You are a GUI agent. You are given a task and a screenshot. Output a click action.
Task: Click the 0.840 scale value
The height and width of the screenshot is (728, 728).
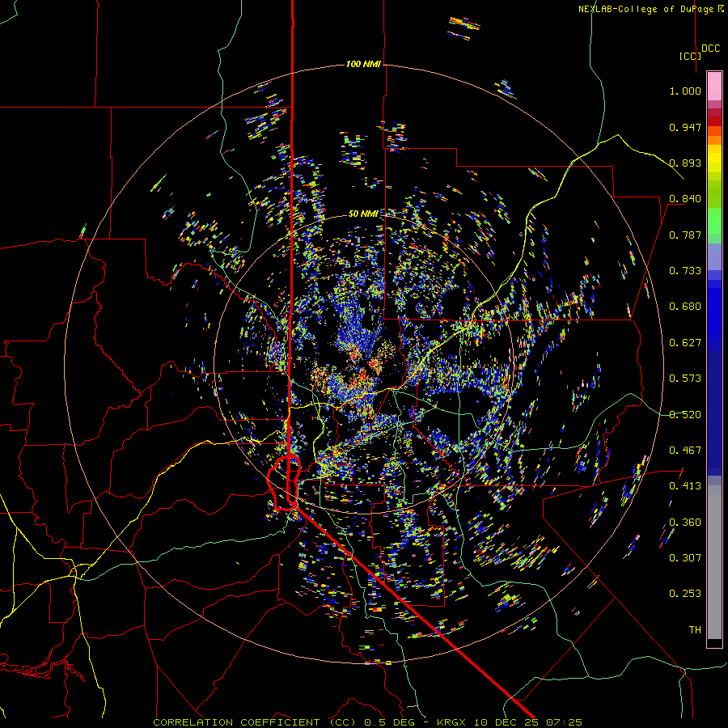pyautogui.click(x=685, y=199)
